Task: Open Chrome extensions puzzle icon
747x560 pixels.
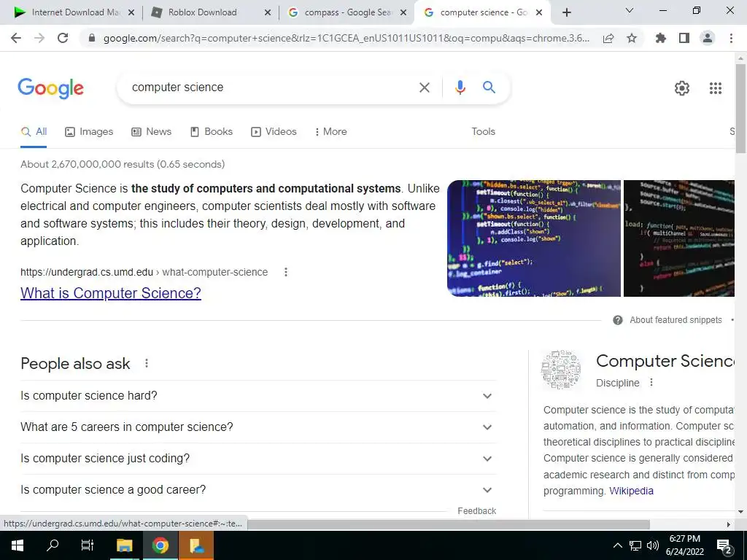Action: pyautogui.click(x=661, y=38)
